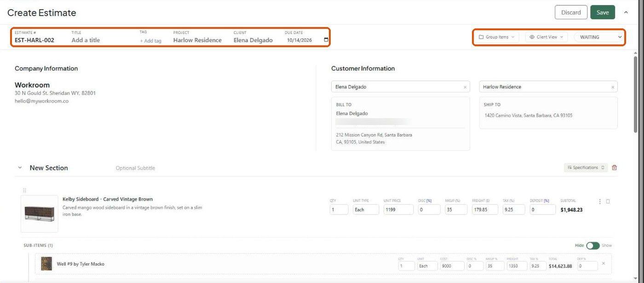Rename the New Section title
The height and width of the screenshot is (283, 644).
(49, 168)
